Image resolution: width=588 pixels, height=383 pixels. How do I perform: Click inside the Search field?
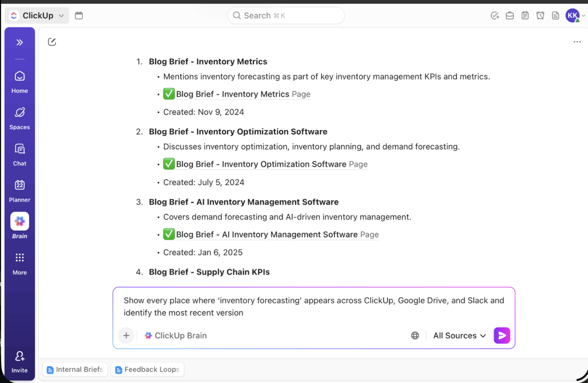coord(286,15)
